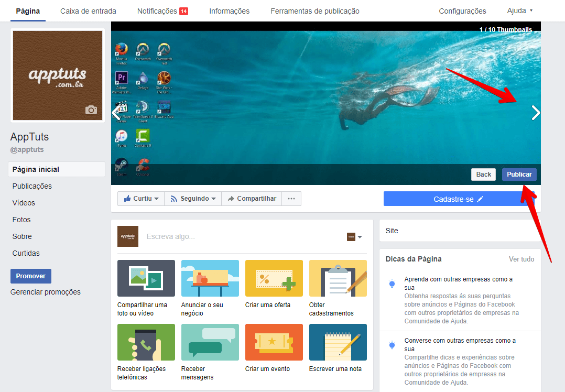Click the lightbulb icon beside Converse tip
Viewport: 565px width, 392px height.
point(392,345)
